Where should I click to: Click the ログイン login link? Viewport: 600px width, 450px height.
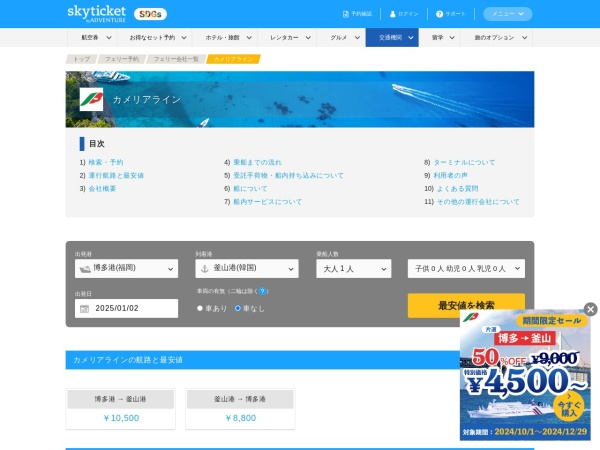pyautogui.click(x=404, y=14)
